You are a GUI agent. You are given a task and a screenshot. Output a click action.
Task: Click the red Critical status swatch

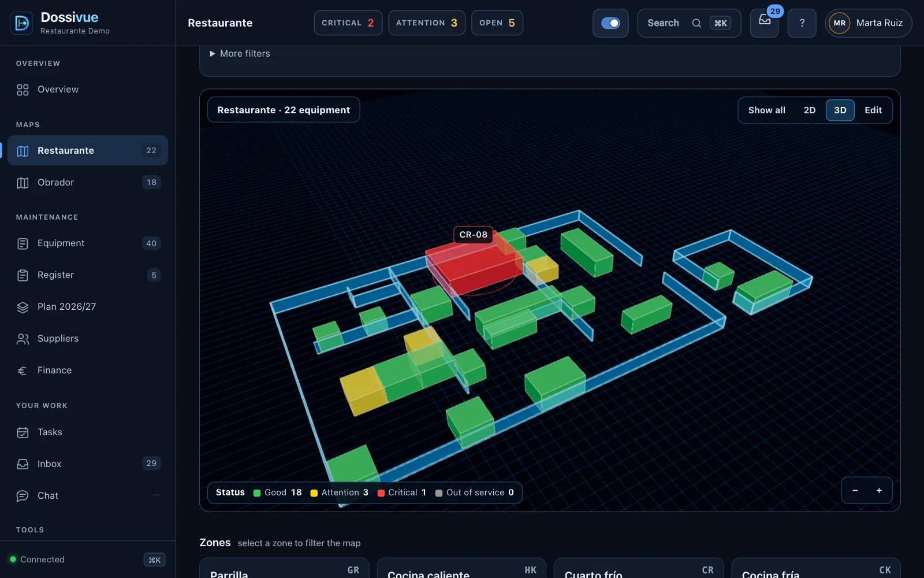[381, 493]
